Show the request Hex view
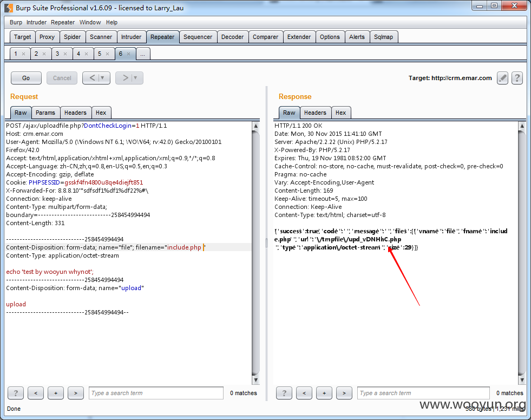Screen dimensions: 531x420 (x=101, y=113)
